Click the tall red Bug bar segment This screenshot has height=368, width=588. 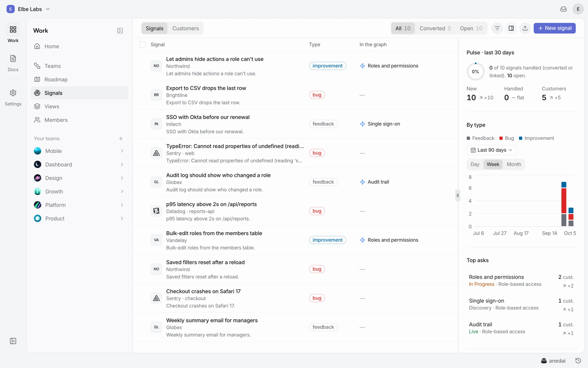pyautogui.click(x=564, y=201)
